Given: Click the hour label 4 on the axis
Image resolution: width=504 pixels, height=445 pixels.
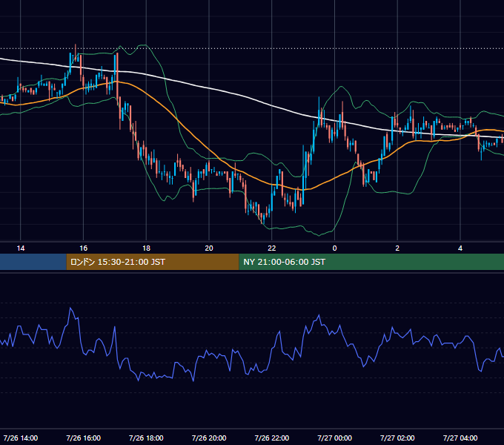Looking at the screenshot, I should [460, 248].
